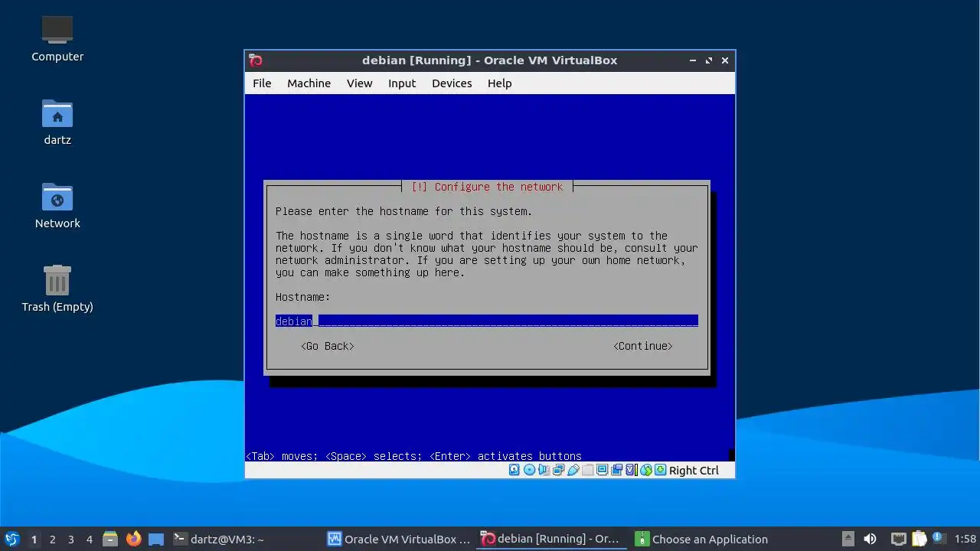Click the keyboard capture green arrow icon
This screenshot has width=980, height=551.
pos(660,470)
